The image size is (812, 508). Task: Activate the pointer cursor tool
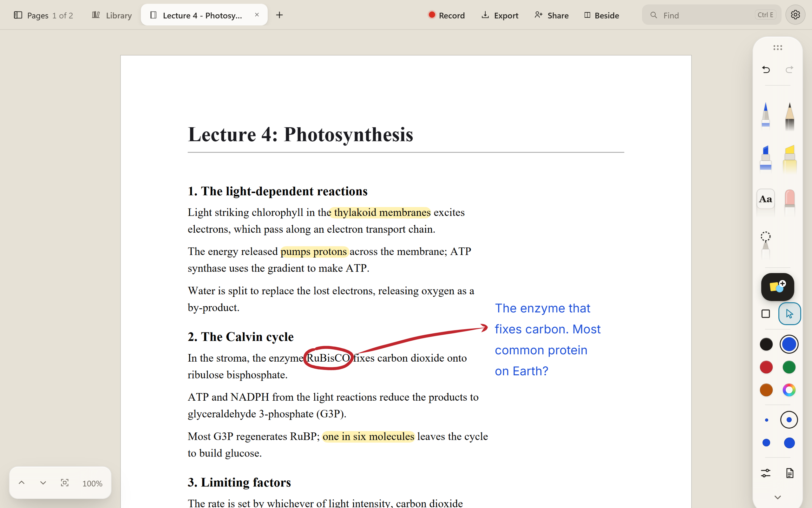point(789,314)
